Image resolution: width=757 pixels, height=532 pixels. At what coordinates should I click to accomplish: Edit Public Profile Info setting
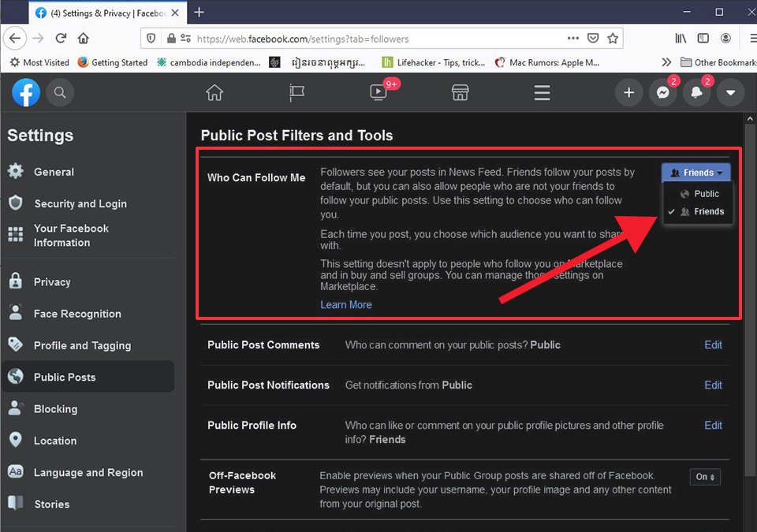click(x=713, y=425)
